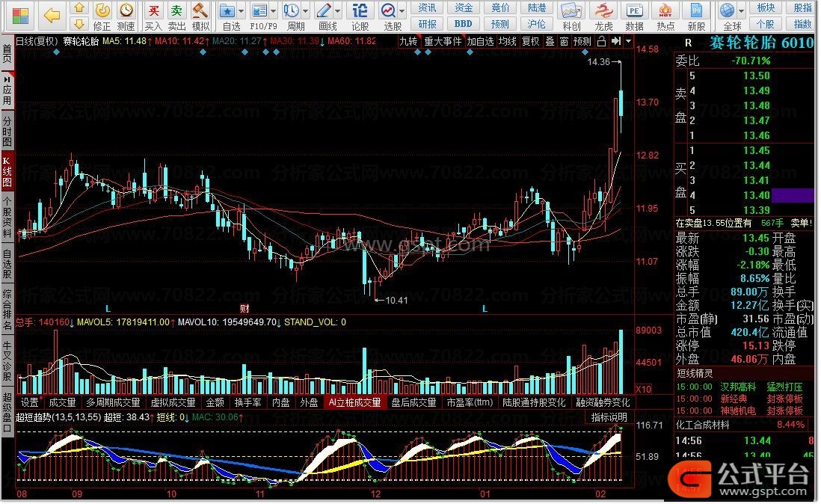821x504 pixels.
Task: Click the 研报 button
Action: tap(427, 24)
